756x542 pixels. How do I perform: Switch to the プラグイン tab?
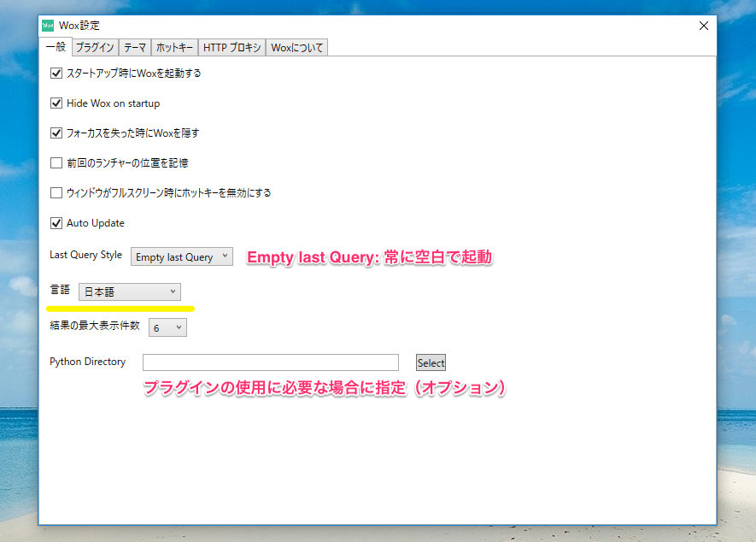[95, 47]
